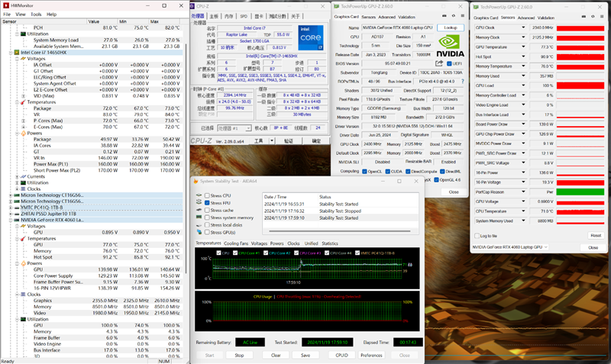This screenshot has height=364, width=611.
Task: Click the Currents icon in HWMonitor tree
Action: pyautogui.click(x=23, y=176)
